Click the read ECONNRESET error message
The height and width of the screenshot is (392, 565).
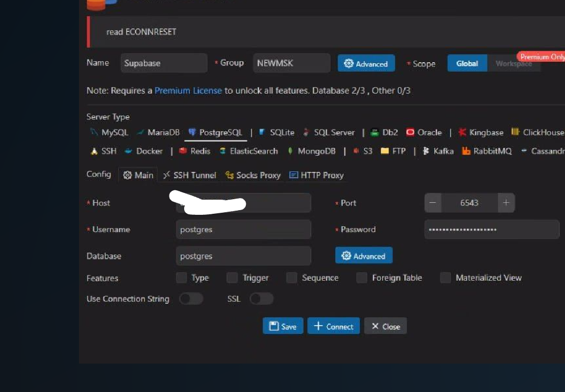click(141, 32)
